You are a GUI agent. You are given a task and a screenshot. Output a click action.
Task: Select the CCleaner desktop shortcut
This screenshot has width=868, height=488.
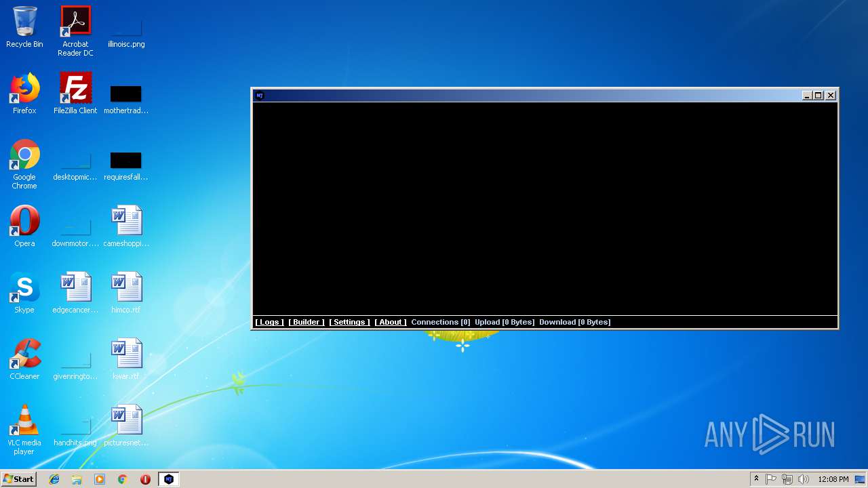click(x=24, y=359)
